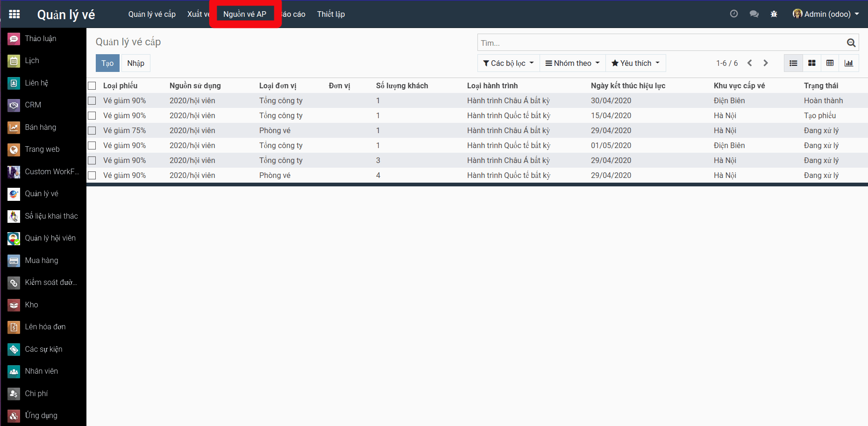Open the Bán hàng sales icon
Screen dimensions: 868x426
point(14,128)
